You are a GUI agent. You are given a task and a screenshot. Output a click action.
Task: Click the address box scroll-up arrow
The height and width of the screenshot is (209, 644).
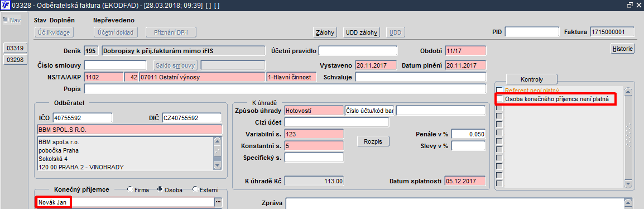pyautogui.click(x=218, y=141)
